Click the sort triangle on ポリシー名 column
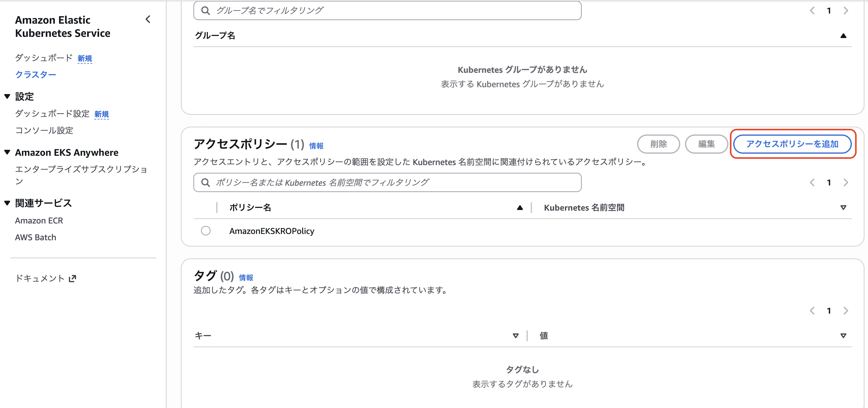The image size is (868, 408). coord(520,208)
